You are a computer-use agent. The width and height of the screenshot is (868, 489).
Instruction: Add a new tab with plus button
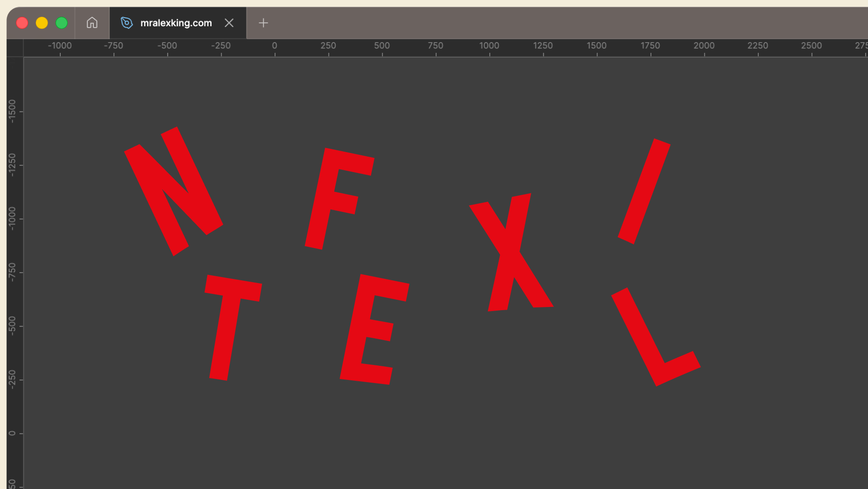point(263,23)
